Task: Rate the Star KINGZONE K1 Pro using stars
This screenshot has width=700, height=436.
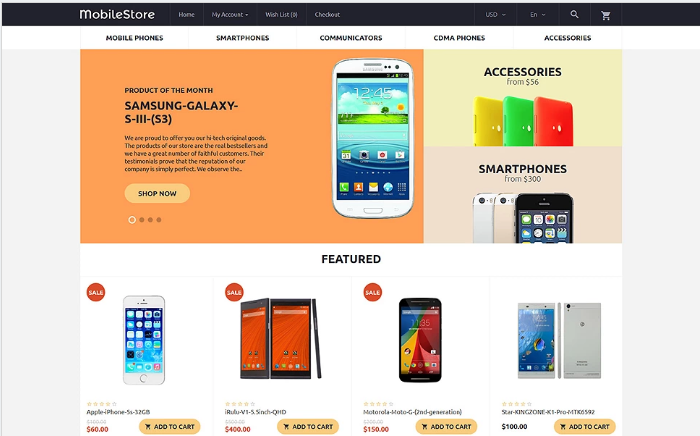Action: point(517,404)
